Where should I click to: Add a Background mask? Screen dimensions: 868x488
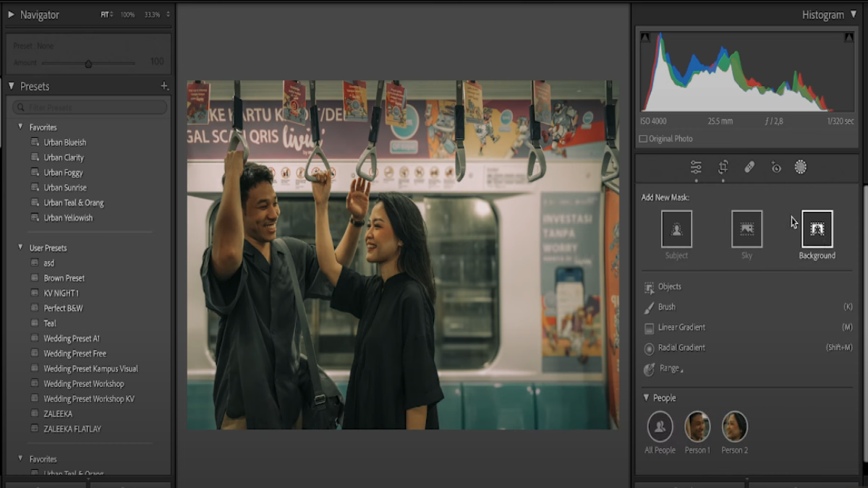point(817,229)
